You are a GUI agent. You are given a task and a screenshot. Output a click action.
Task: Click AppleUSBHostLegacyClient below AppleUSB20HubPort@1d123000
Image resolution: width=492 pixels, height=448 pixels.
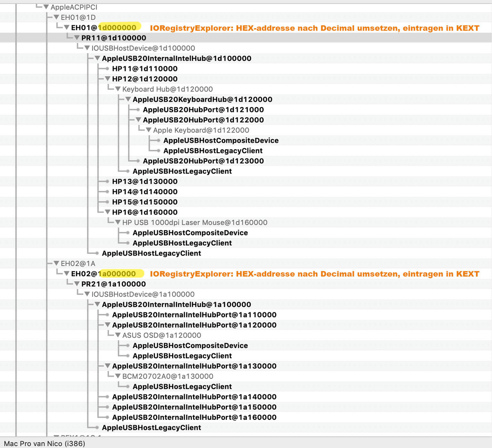[182, 171]
